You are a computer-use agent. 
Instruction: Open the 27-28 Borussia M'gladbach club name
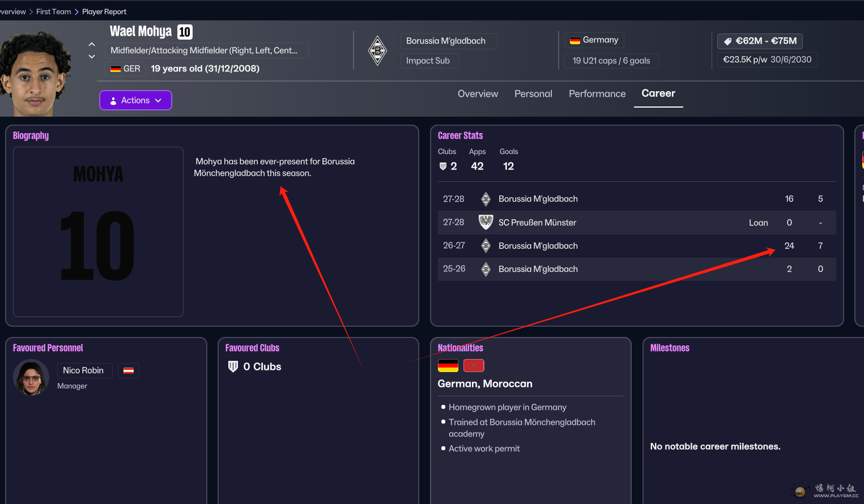pyautogui.click(x=538, y=199)
